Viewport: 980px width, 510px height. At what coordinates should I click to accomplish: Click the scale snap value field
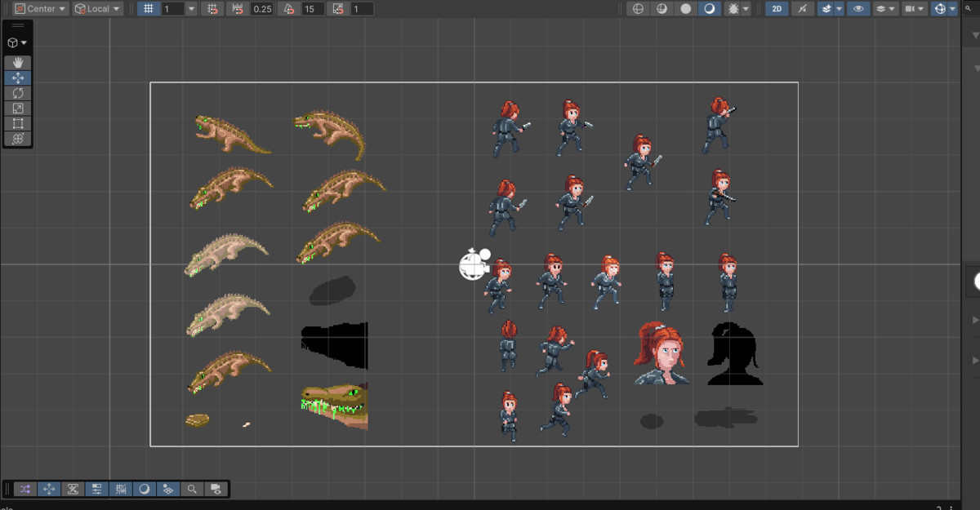point(362,9)
